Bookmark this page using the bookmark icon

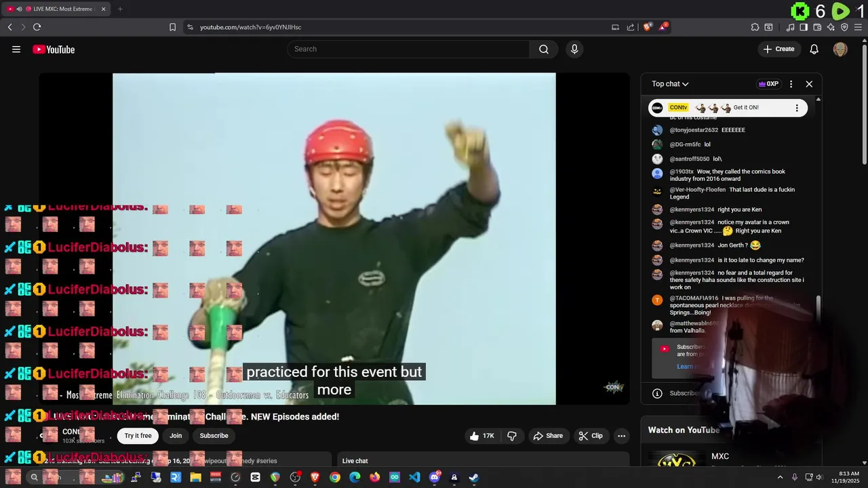tap(172, 27)
